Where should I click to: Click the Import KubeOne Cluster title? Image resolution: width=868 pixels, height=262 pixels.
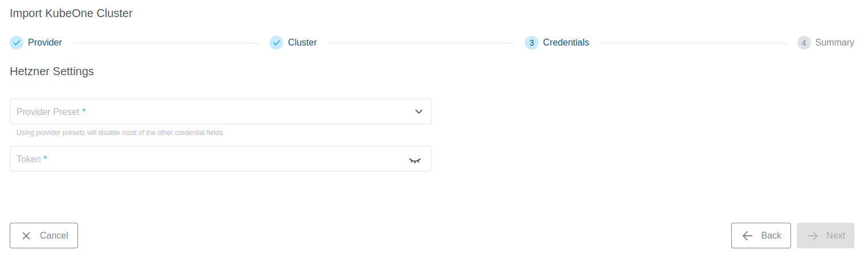click(x=71, y=13)
